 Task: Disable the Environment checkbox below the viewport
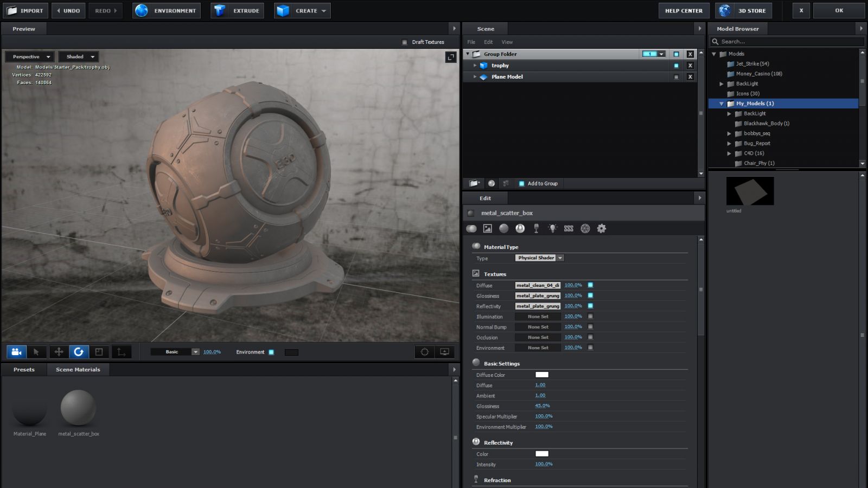[271, 351]
